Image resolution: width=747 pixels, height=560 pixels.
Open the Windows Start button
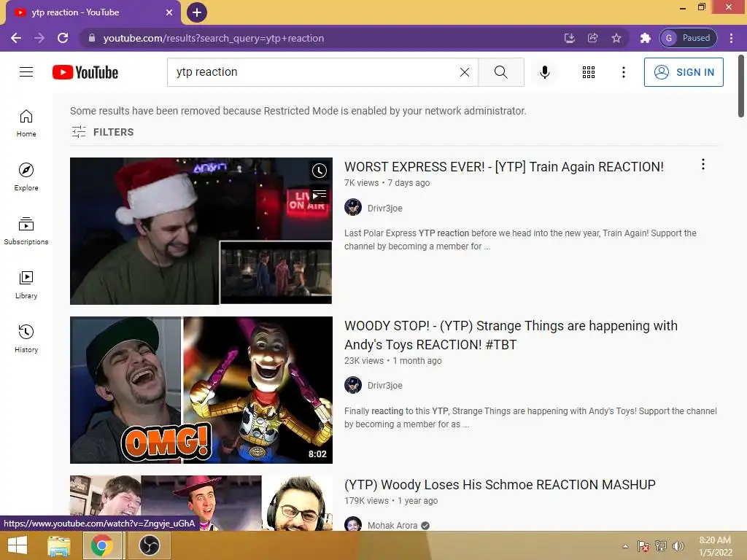[x=18, y=545]
